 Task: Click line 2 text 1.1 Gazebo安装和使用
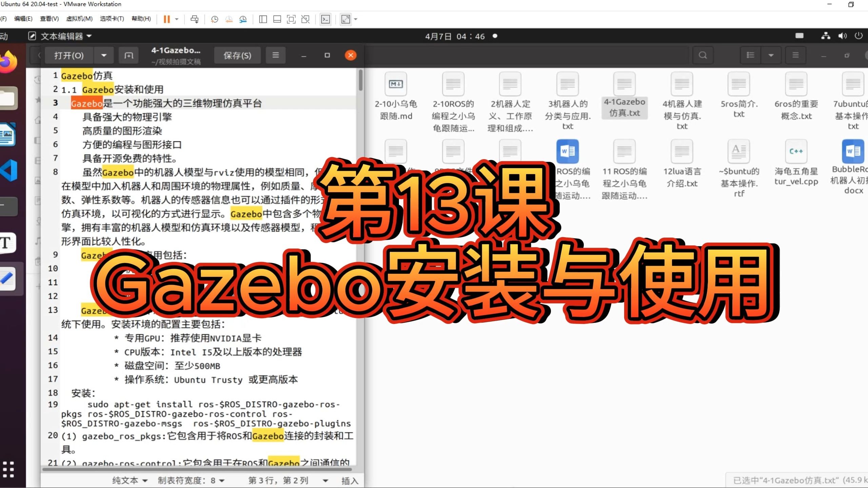click(x=112, y=89)
